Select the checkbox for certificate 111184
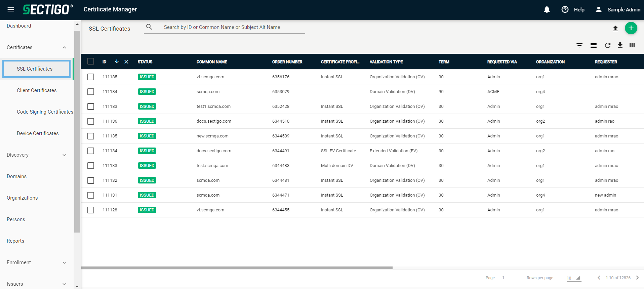Image resolution: width=644 pixels, height=289 pixels. 91,92
